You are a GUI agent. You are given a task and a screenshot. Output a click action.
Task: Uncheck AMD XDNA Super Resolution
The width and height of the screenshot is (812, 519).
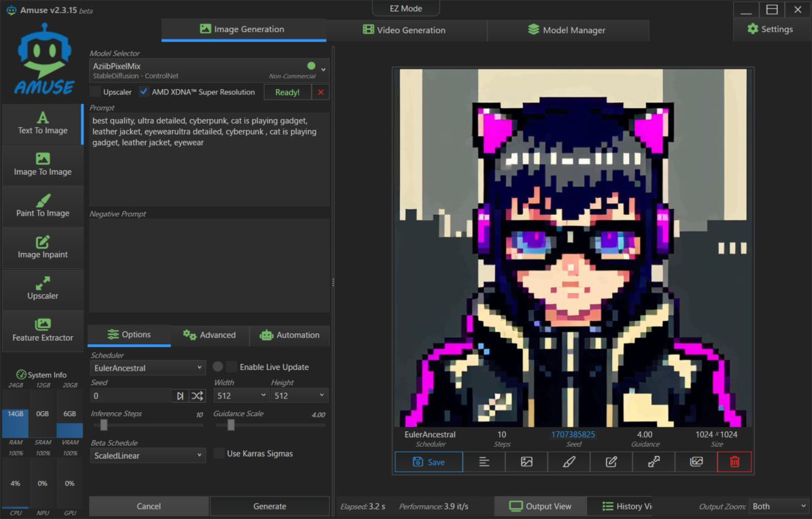143,92
